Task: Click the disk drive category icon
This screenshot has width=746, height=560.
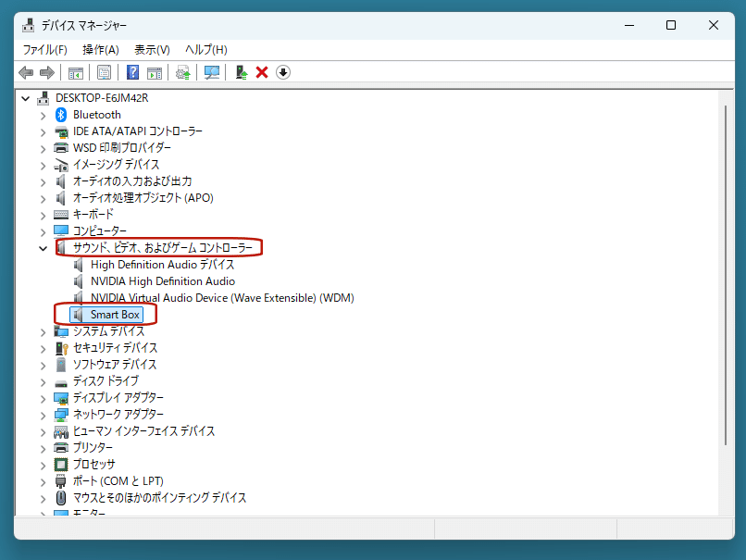Action: (x=61, y=383)
